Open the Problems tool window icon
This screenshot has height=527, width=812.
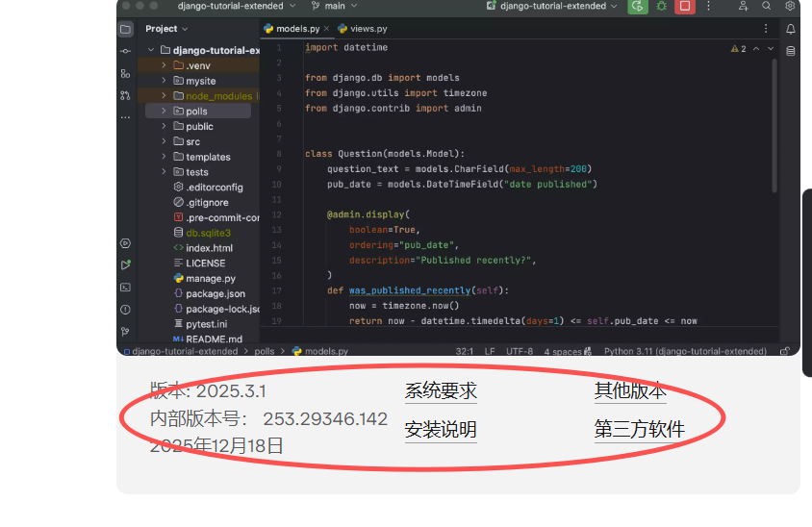tap(126, 310)
